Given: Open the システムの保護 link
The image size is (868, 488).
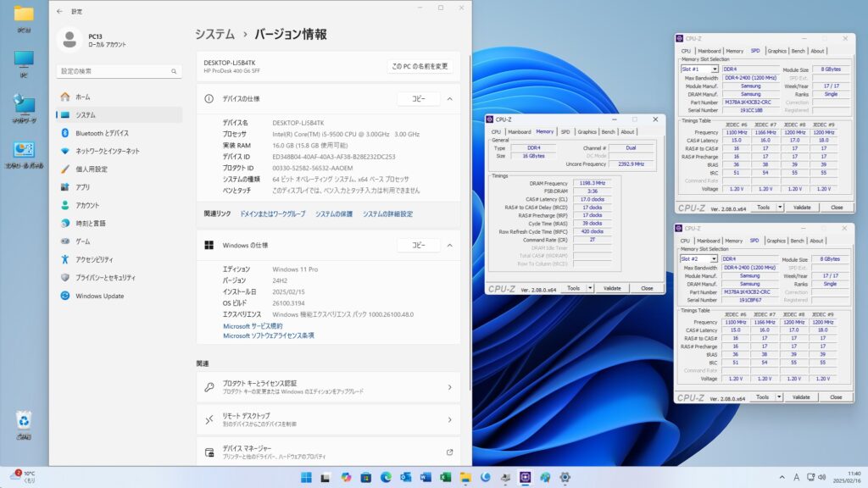Looking at the screenshot, I should pyautogui.click(x=334, y=214).
